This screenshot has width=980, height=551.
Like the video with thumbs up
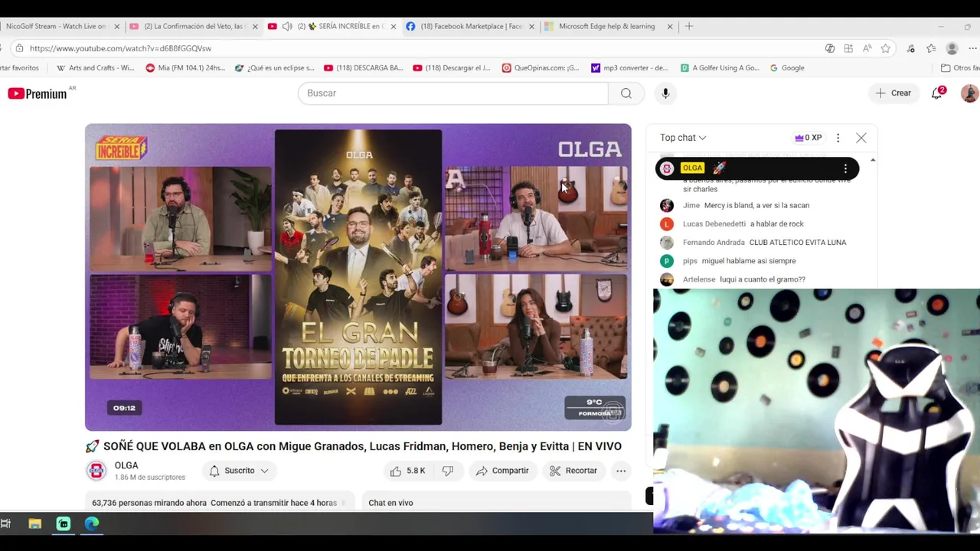click(x=407, y=471)
